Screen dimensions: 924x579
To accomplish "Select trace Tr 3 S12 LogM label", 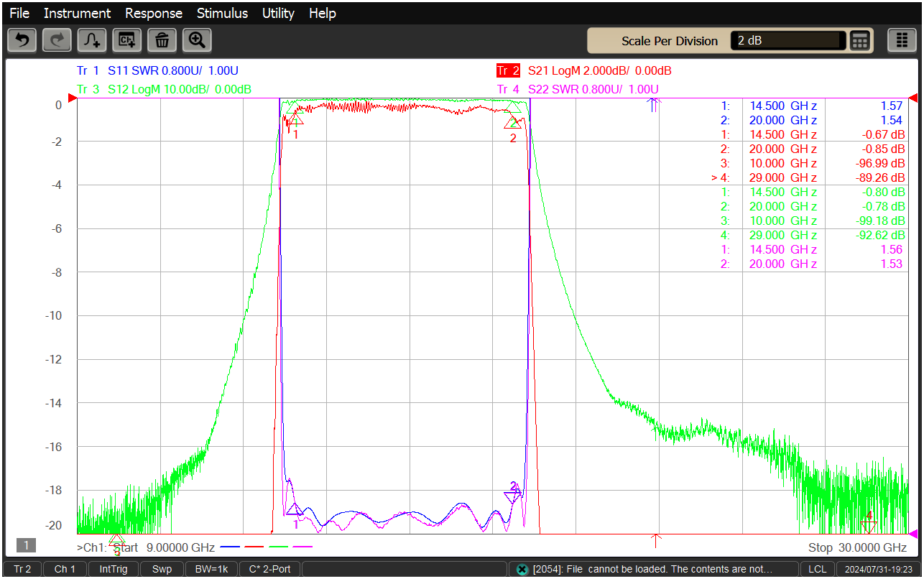I will click(164, 89).
